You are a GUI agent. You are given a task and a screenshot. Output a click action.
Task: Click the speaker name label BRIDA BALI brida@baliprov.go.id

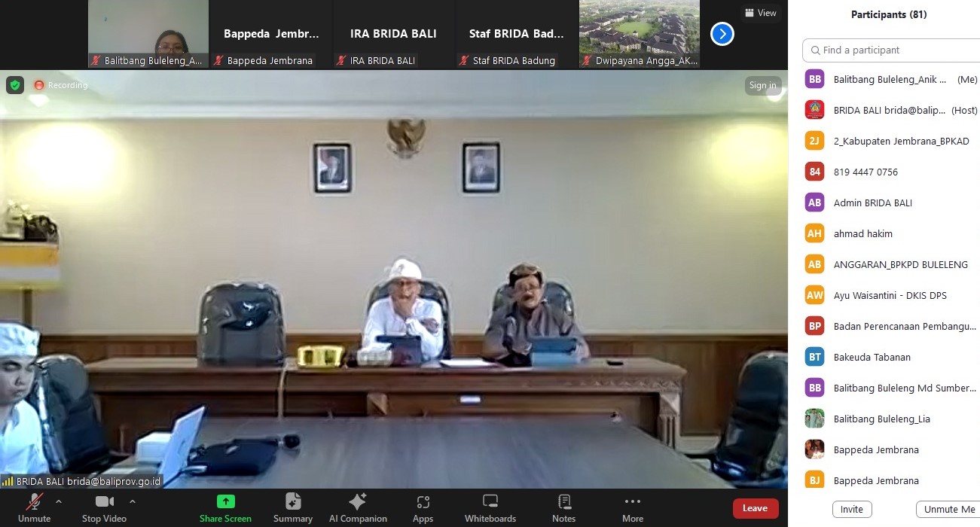(89, 481)
